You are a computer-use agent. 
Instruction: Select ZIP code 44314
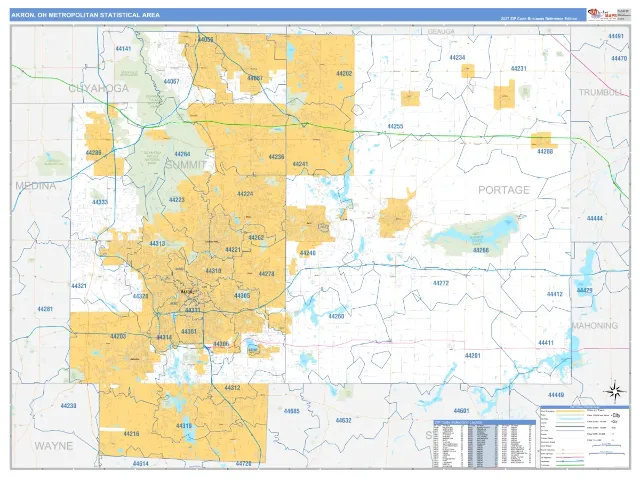pyautogui.click(x=164, y=338)
